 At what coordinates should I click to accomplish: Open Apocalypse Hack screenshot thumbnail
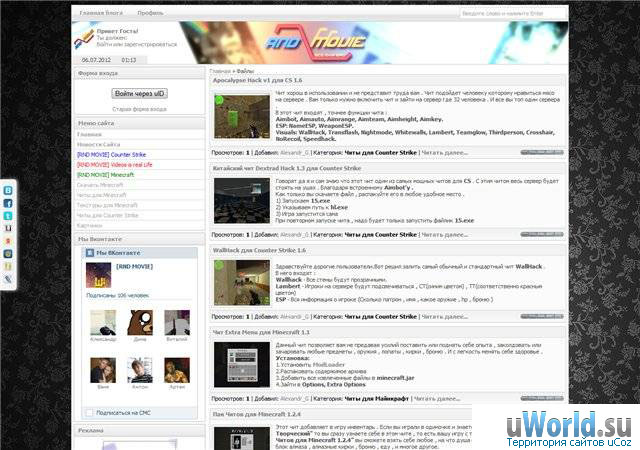point(242,117)
